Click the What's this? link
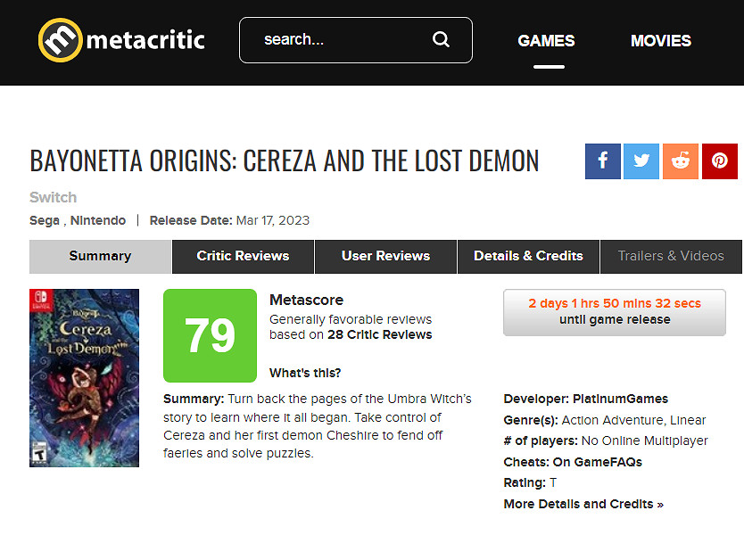The width and height of the screenshot is (744, 560). click(x=305, y=373)
